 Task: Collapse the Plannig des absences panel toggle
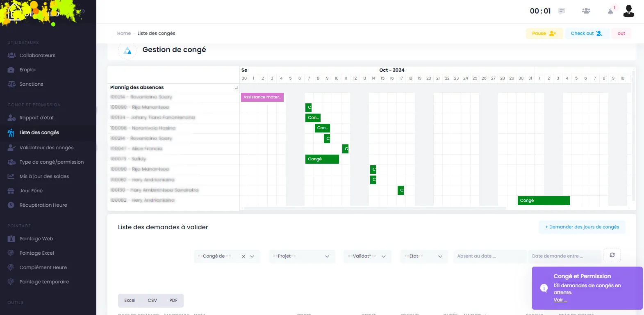[x=236, y=87]
